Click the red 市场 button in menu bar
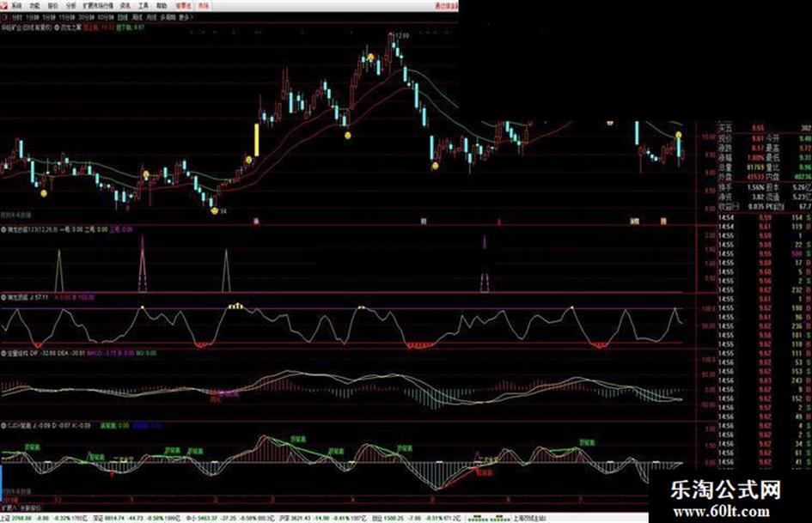This screenshot has height=523, width=812. 204,6
